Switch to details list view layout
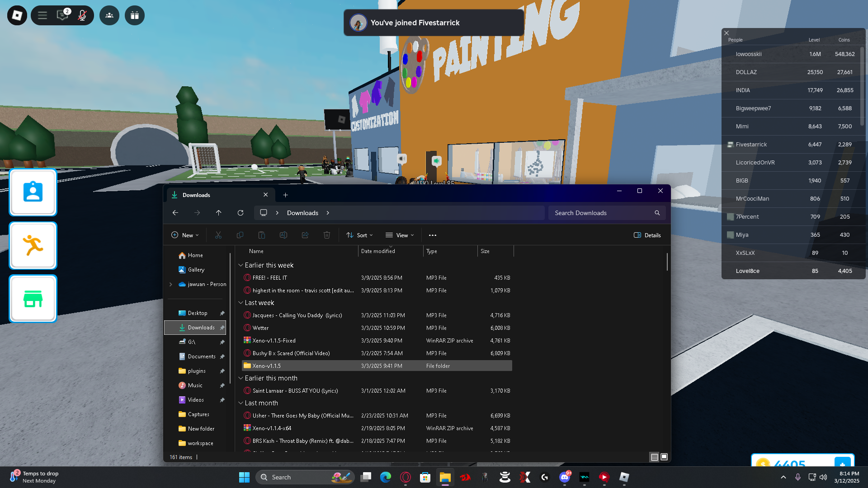 coord(654,457)
